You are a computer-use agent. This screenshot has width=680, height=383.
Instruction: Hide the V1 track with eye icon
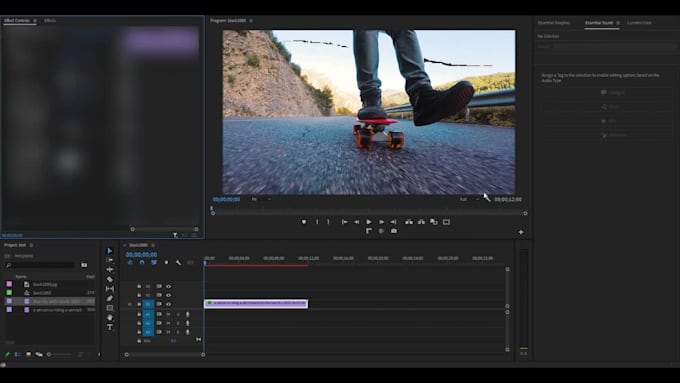(168, 304)
